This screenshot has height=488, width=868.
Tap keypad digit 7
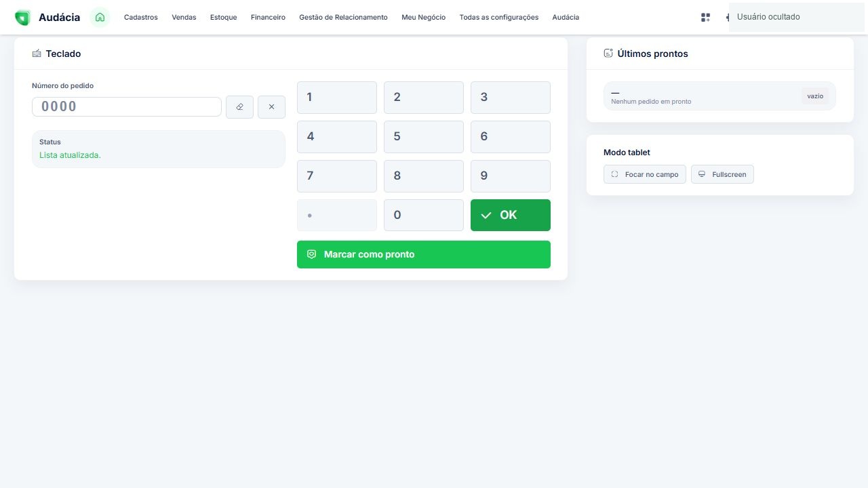tap(337, 176)
